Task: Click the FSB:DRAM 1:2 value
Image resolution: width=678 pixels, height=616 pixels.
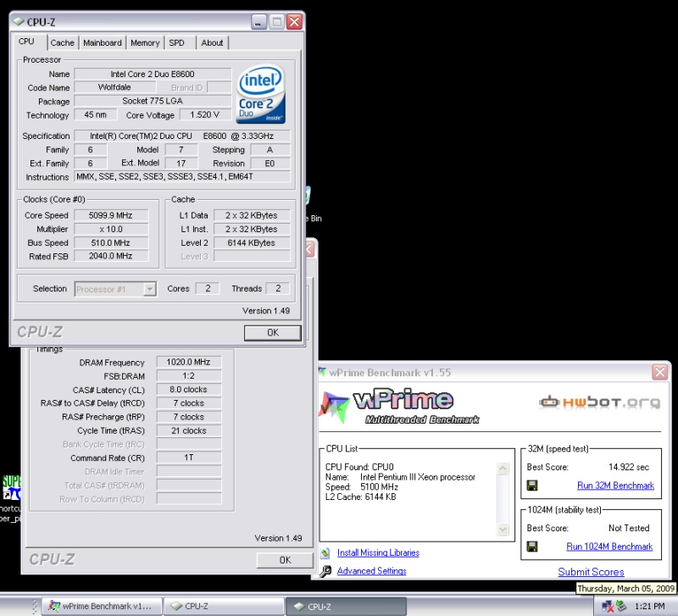Action: (x=188, y=375)
